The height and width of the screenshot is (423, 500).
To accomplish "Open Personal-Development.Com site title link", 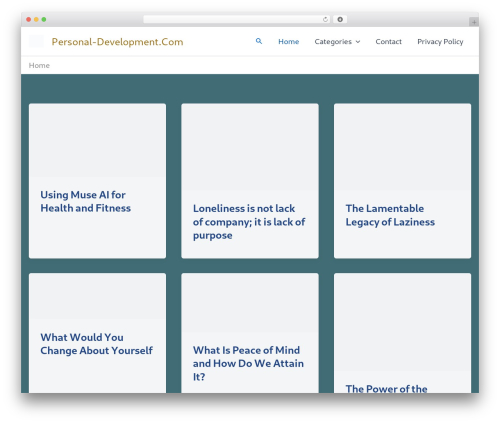I will pyautogui.click(x=117, y=42).
